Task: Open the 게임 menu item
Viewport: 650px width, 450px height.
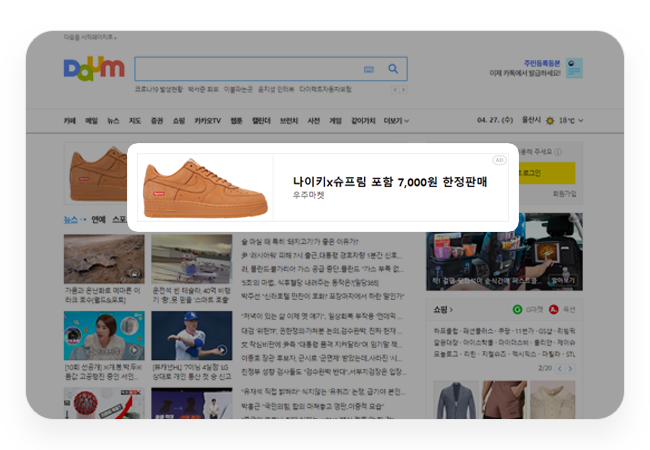Action: [x=335, y=121]
